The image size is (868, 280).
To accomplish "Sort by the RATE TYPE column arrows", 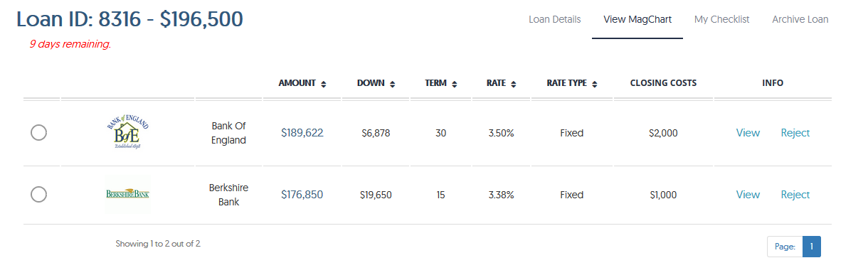I will coord(595,84).
